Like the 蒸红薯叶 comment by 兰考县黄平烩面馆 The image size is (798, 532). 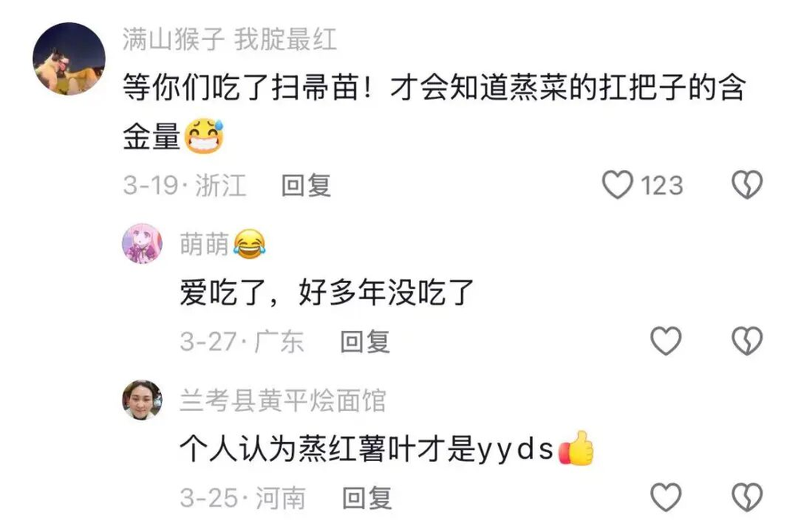point(666,497)
